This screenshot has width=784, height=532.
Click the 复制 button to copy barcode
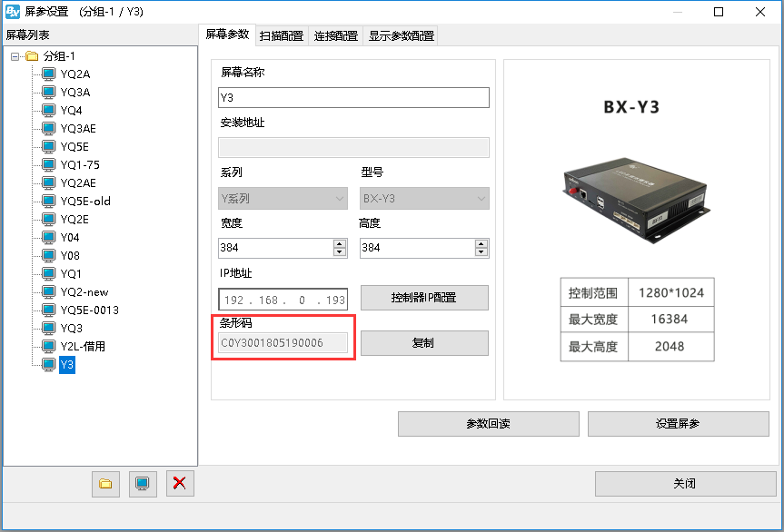pyautogui.click(x=424, y=343)
